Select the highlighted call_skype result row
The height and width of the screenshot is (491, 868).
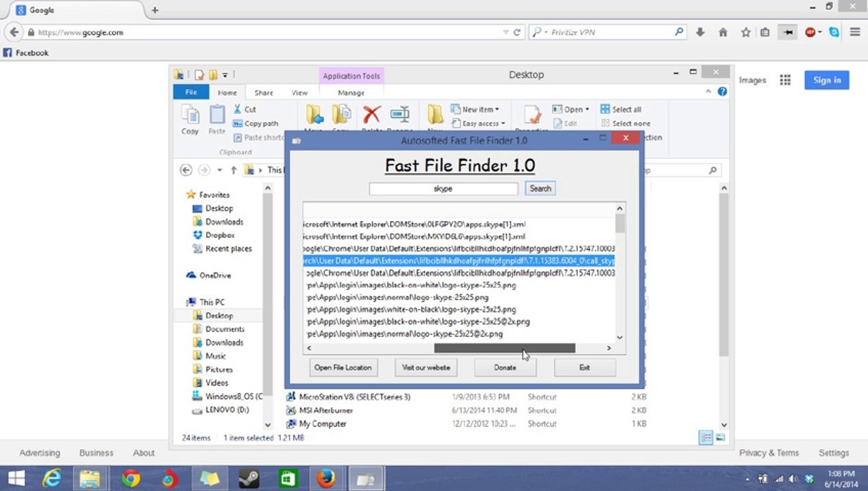[459, 261]
